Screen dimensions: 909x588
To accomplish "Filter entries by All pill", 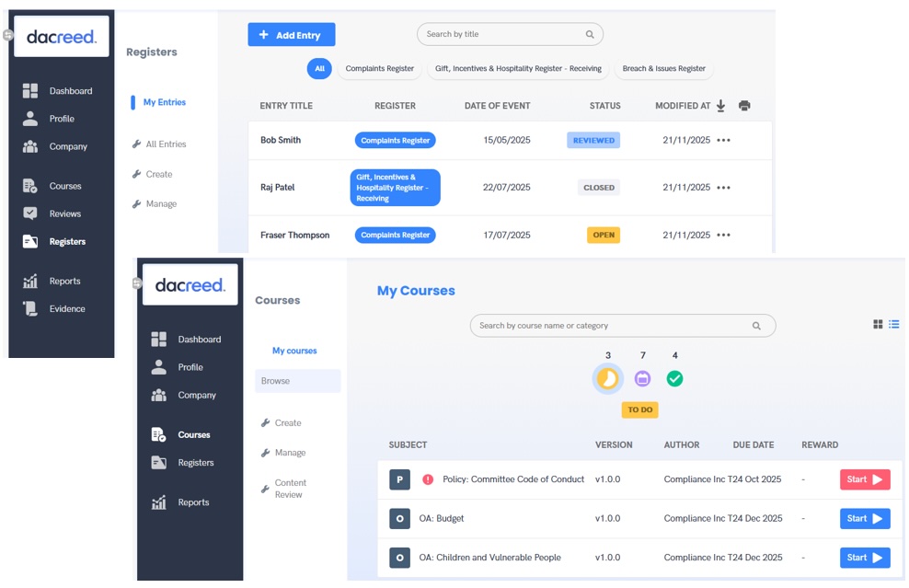I will [x=319, y=69].
